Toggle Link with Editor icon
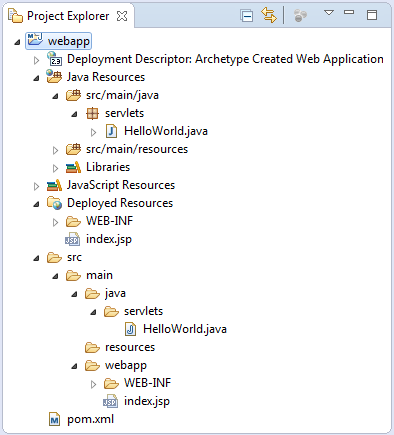Viewport: 394px width, 435px height. coord(269,16)
